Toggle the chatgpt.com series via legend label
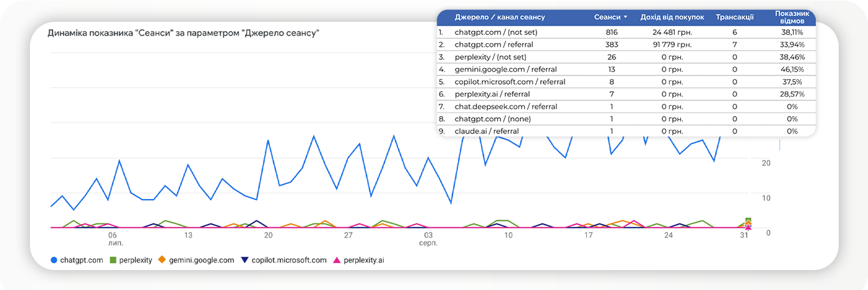Viewport: 868px width, 290px height. pyautogui.click(x=82, y=260)
